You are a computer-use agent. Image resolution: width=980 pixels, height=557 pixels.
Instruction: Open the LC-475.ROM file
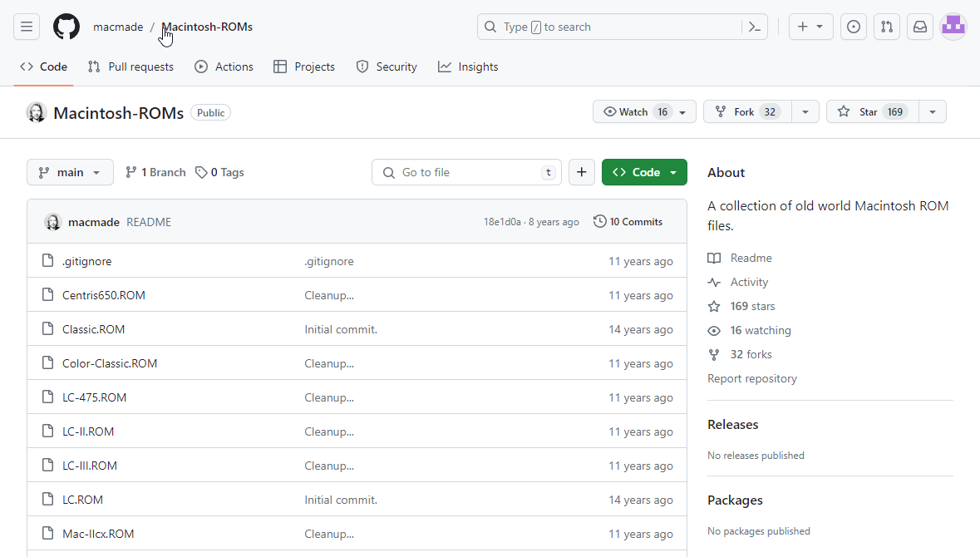(x=95, y=397)
